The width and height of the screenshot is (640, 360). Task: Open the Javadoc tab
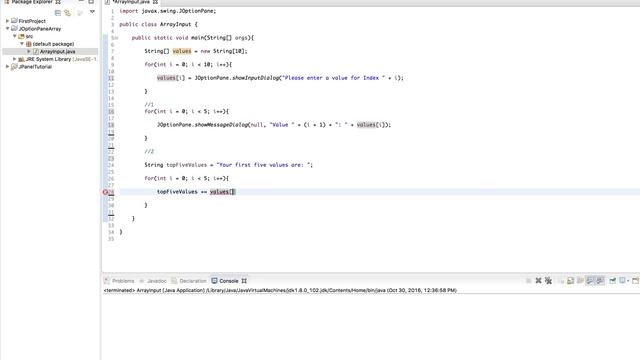click(x=156, y=281)
